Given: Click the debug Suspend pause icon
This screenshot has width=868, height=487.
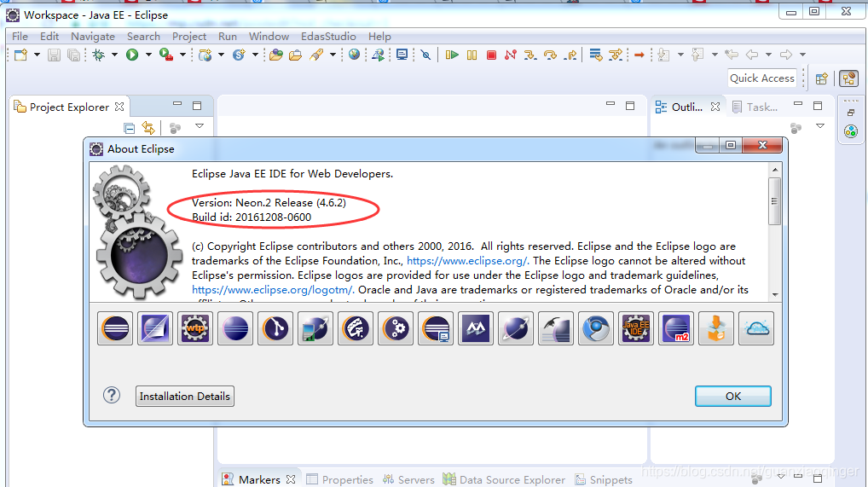Looking at the screenshot, I should tap(472, 55).
